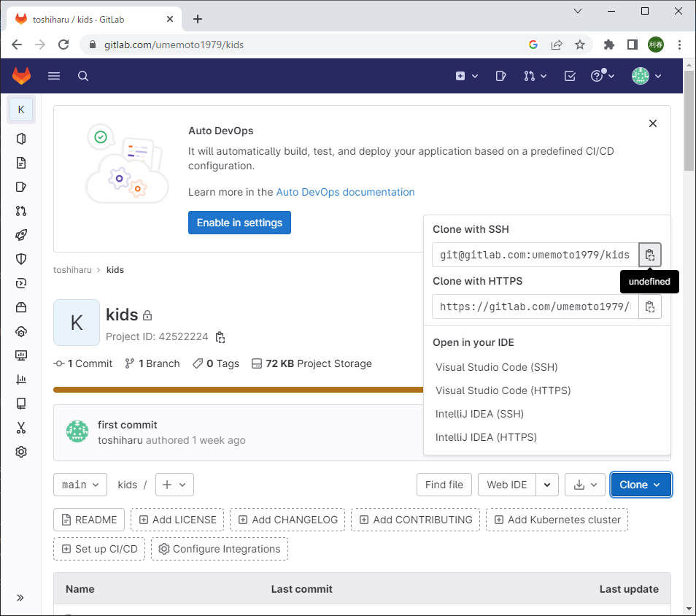Click Enable in settings button
Screen dimensions: 696x616
tap(239, 223)
